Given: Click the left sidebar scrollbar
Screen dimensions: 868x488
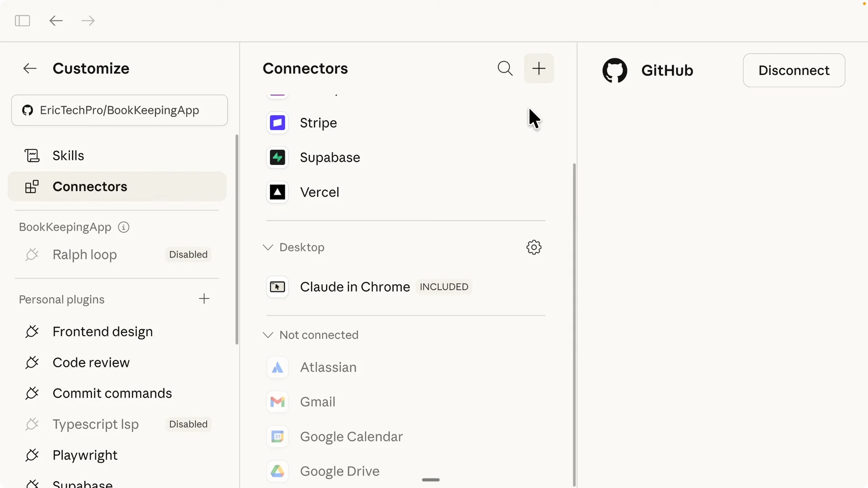Looking at the screenshot, I should click(x=236, y=239).
